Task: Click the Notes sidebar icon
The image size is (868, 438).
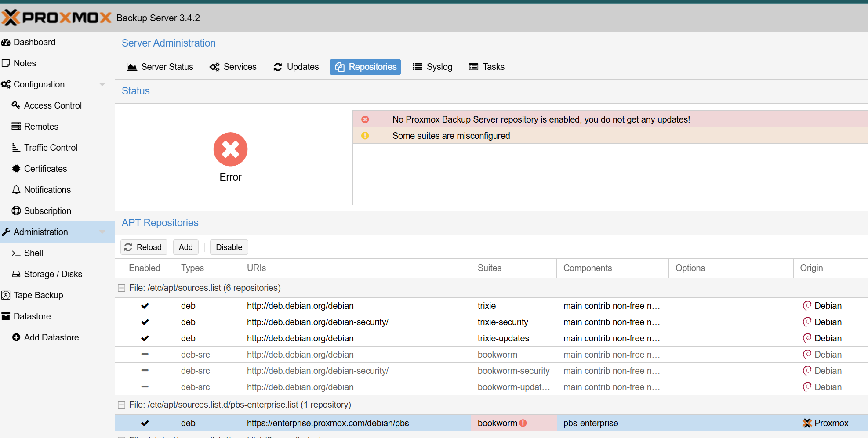Action: [6, 63]
